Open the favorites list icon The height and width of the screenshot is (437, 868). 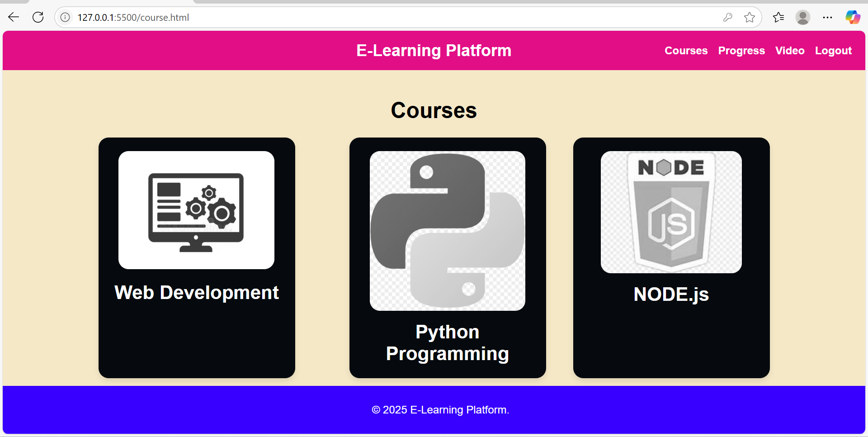(x=778, y=17)
